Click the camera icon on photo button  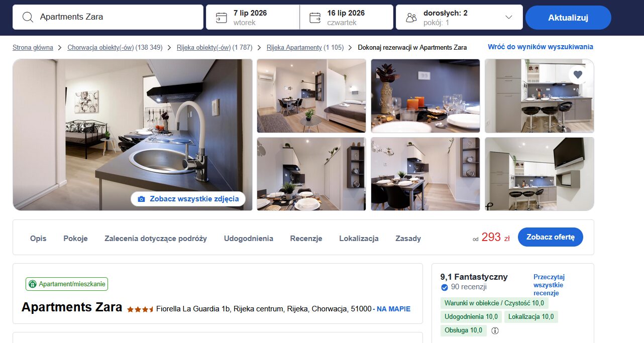click(x=141, y=199)
